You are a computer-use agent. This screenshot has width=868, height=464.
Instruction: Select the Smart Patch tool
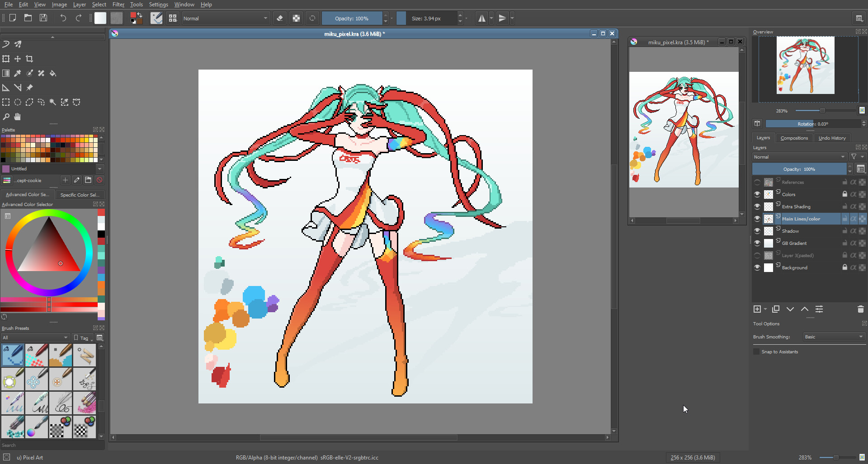[41, 73]
